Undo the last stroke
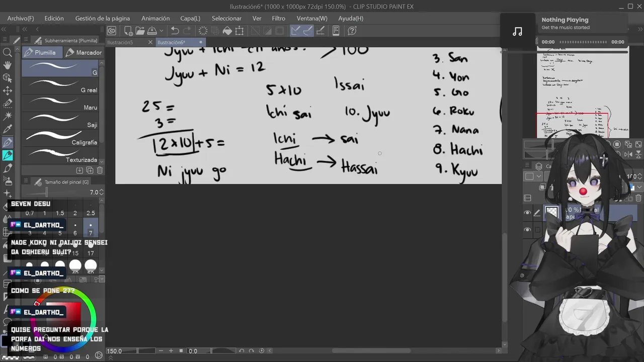The width and height of the screenshot is (644, 362). [175, 31]
